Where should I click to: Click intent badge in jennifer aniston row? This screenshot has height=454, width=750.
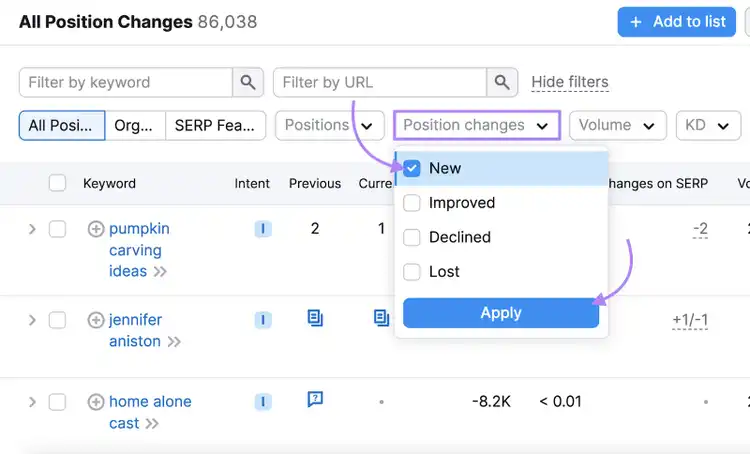(263, 320)
